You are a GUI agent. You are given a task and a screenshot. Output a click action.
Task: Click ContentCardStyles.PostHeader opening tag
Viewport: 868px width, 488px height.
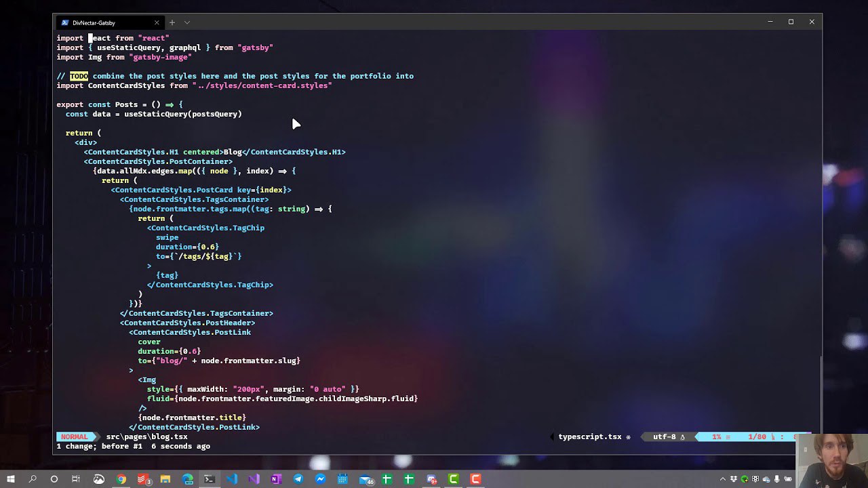click(x=188, y=323)
